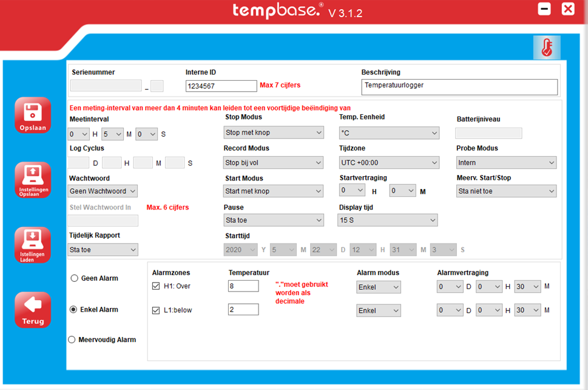
Task: Open the Tijdelijk Rapport dropdown
Action: pos(103,250)
